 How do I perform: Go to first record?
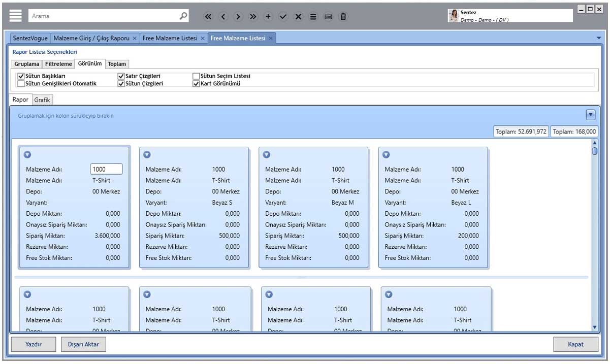point(208,16)
